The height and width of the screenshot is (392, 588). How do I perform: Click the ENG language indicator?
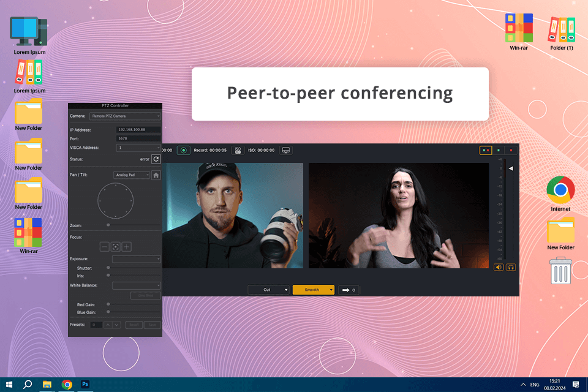click(x=535, y=385)
